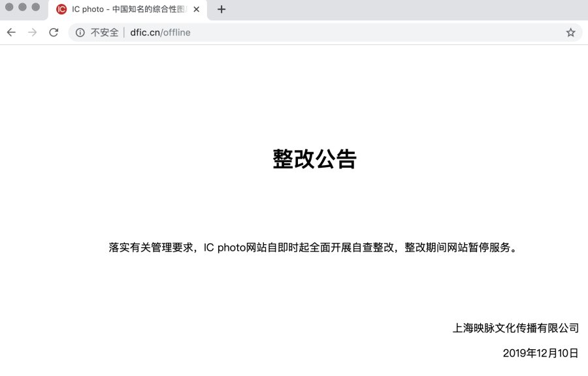Open site info via the circled-i icon
The width and height of the screenshot is (588, 376).
tap(80, 33)
